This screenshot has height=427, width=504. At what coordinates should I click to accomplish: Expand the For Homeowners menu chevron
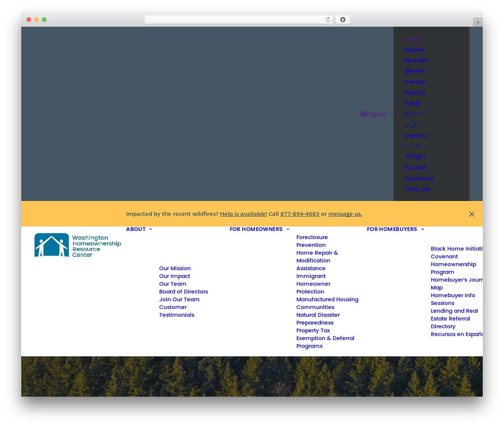[x=288, y=229]
